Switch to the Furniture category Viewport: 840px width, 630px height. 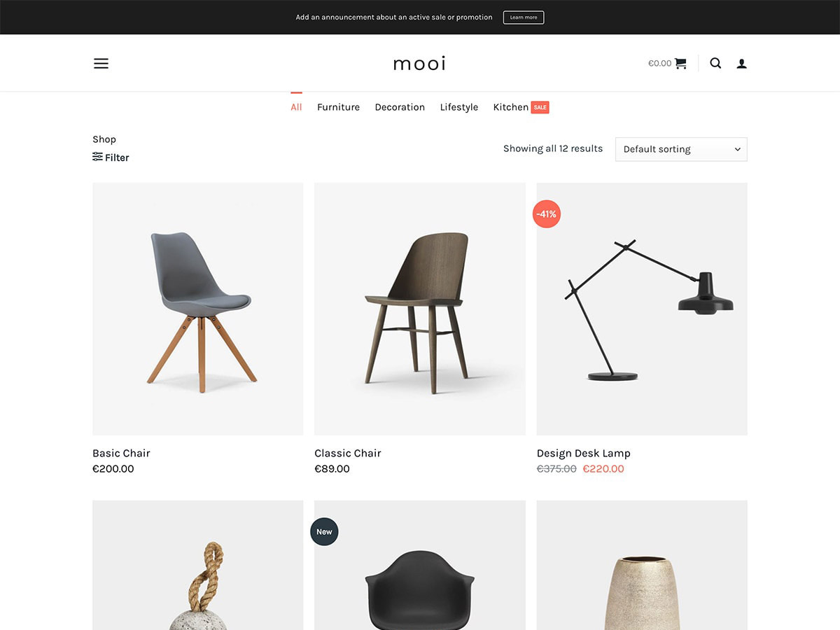(x=338, y=107)
